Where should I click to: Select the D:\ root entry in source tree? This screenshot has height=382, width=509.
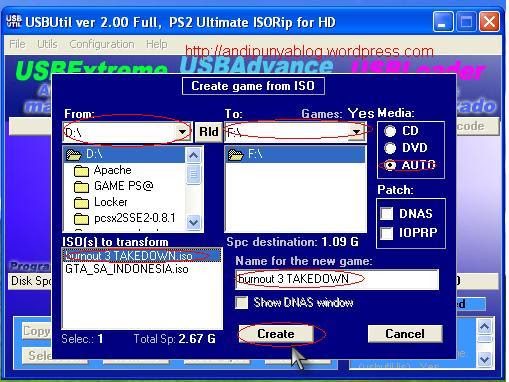coord(124,154)
